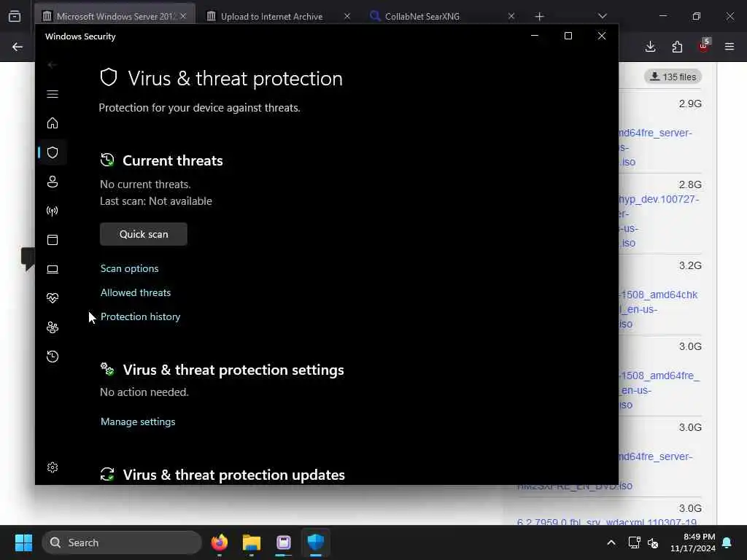Open the hyp_dev.100727 ISO file link

659,221
